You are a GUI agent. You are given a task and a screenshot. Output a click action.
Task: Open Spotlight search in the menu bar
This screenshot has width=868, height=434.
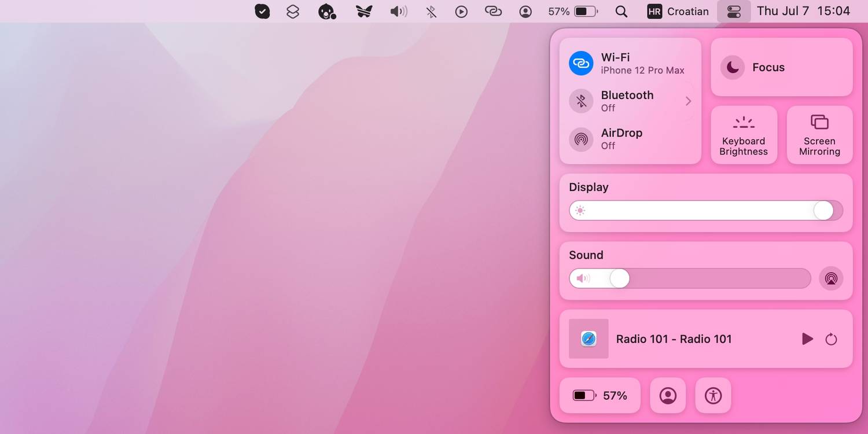[x=621, y=12]
